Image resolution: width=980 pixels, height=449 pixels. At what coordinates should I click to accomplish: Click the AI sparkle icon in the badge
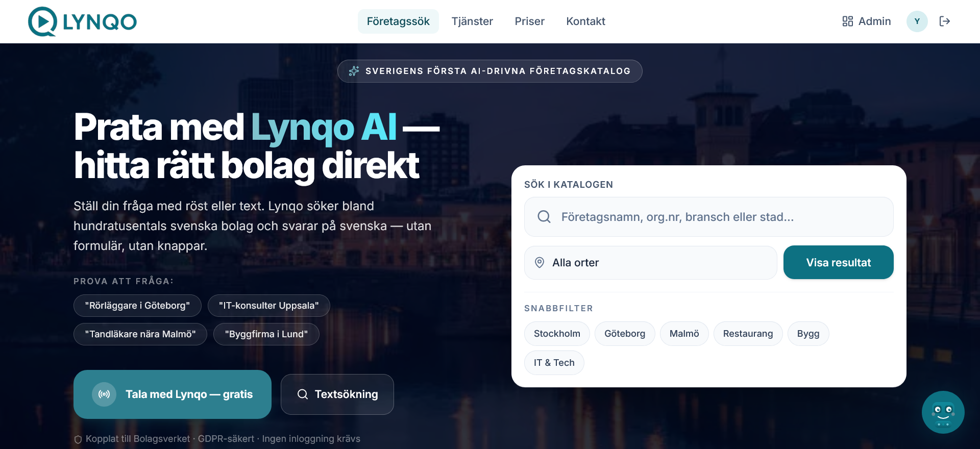tap(354, 71)
